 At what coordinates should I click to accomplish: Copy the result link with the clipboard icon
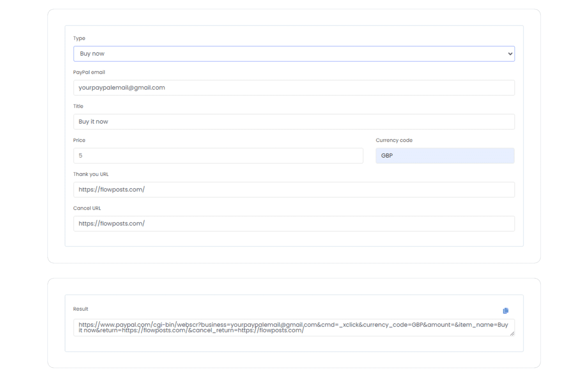(x=506, y=311)
